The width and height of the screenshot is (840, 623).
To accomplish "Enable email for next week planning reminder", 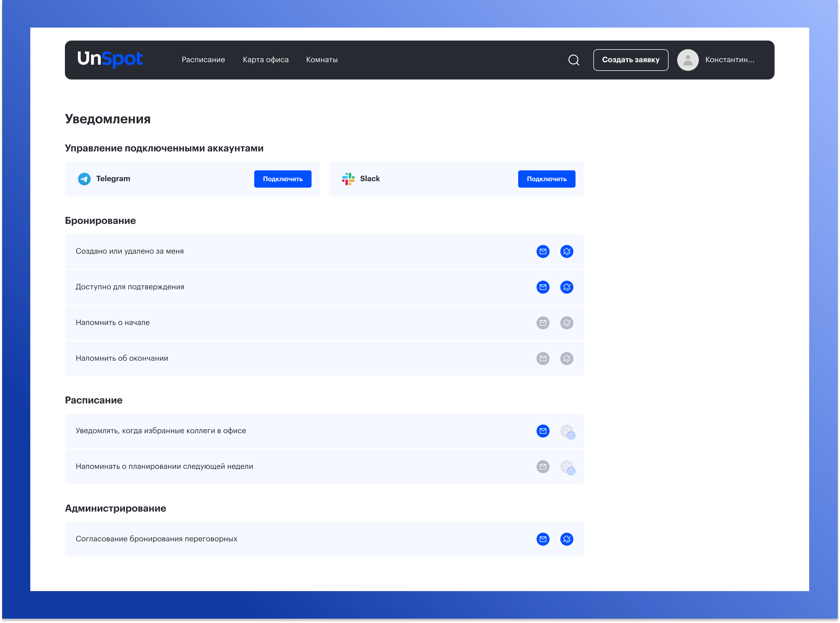I will pos(543,467).
